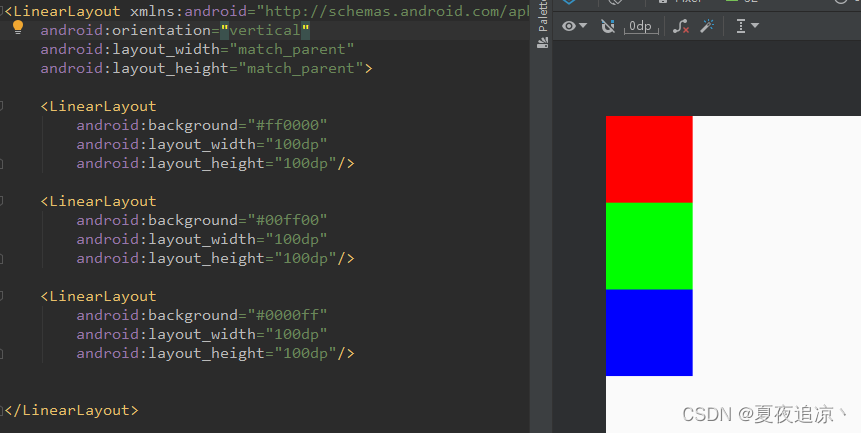Click the root layout_height="match_parent" line
The height and width of the screenshot is (433, 861).
tap(206, 69)
